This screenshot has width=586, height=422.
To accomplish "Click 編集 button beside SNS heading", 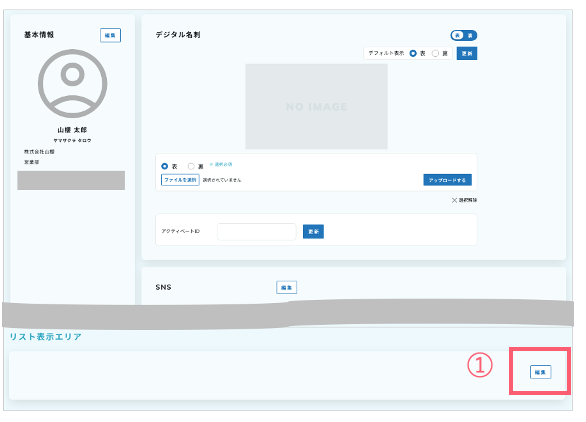I will [286, 287].
